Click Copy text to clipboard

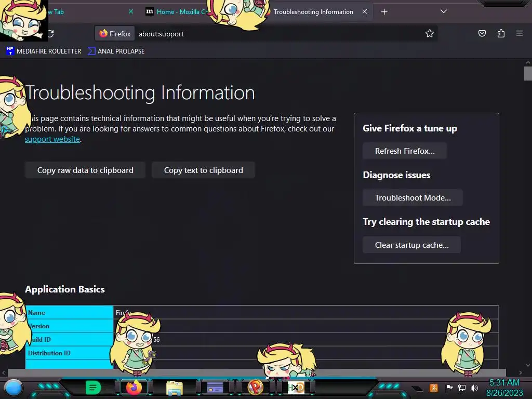click(x=203, y=170)
